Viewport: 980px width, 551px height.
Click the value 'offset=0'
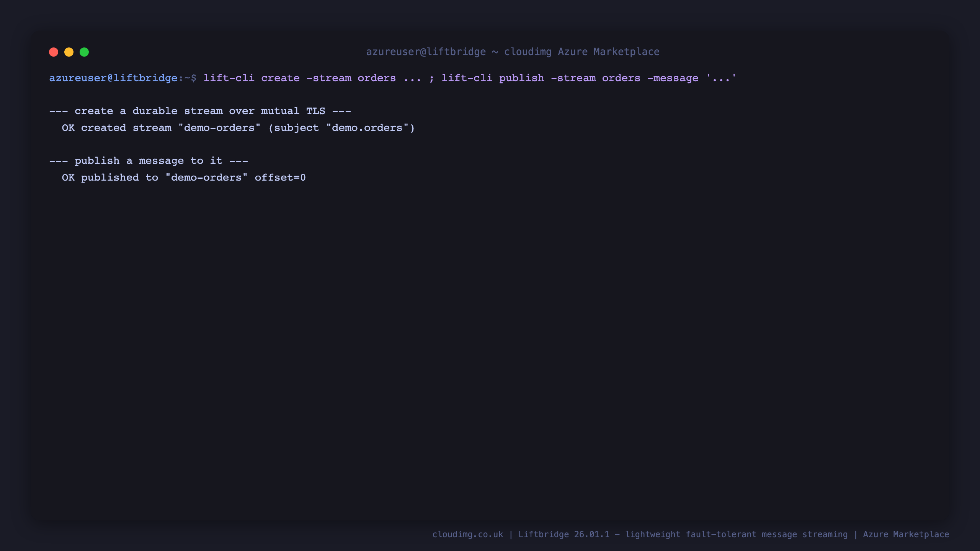coord(280,178)
